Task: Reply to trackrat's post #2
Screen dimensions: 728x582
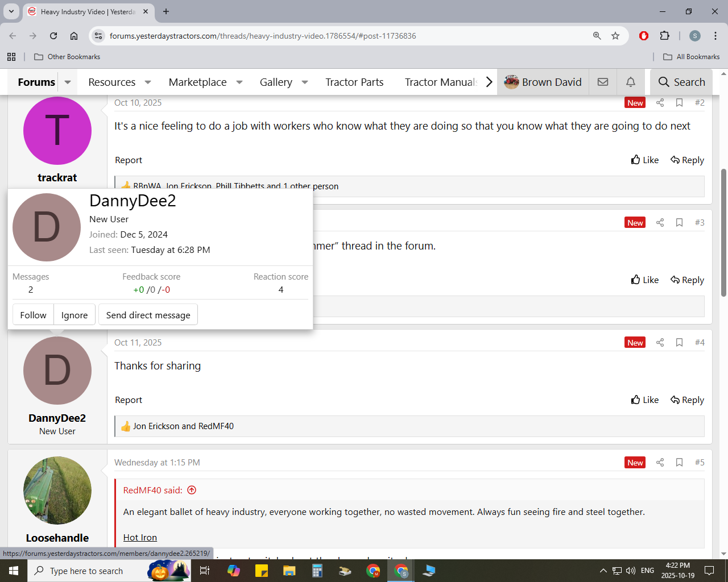Action: (687, 160)
